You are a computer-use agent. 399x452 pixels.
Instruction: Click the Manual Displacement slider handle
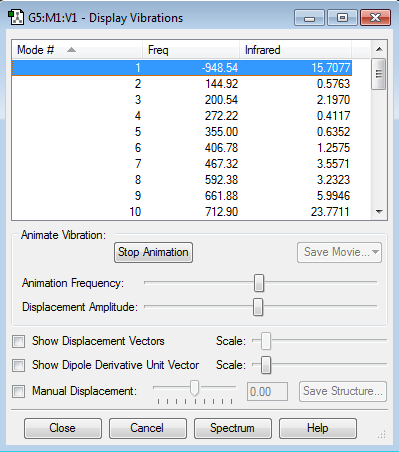pyautogui.click(x=194, y=388)
